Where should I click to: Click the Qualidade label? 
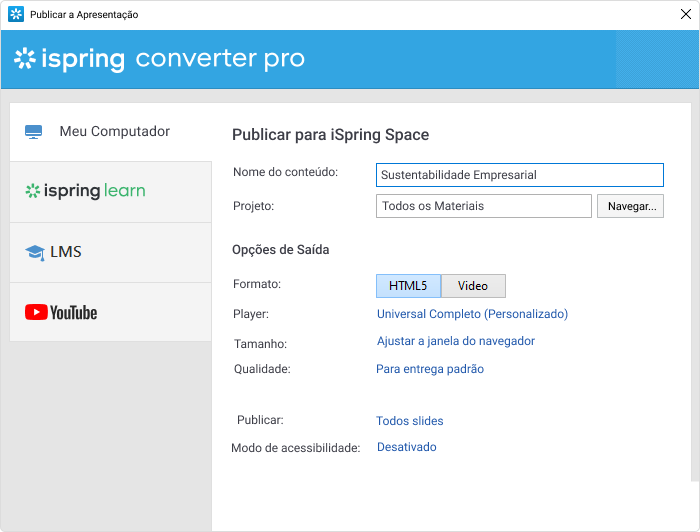[262, 369]
